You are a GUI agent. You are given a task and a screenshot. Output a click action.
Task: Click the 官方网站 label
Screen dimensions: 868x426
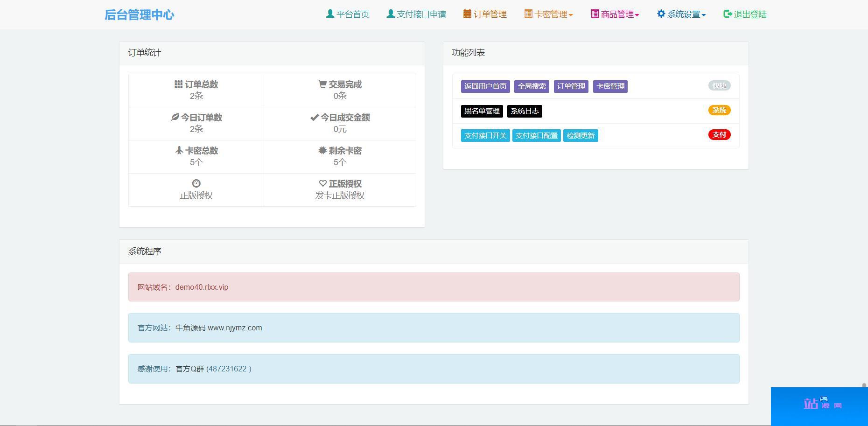pos(154,328)
